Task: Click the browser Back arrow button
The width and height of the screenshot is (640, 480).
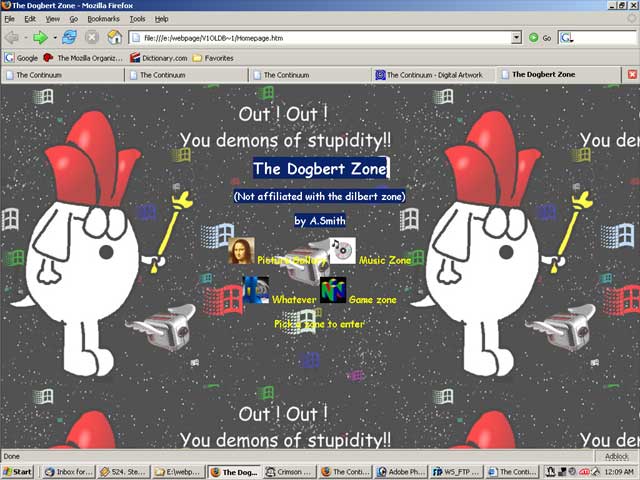Action: pyautogui.click(x=11, y=37)
